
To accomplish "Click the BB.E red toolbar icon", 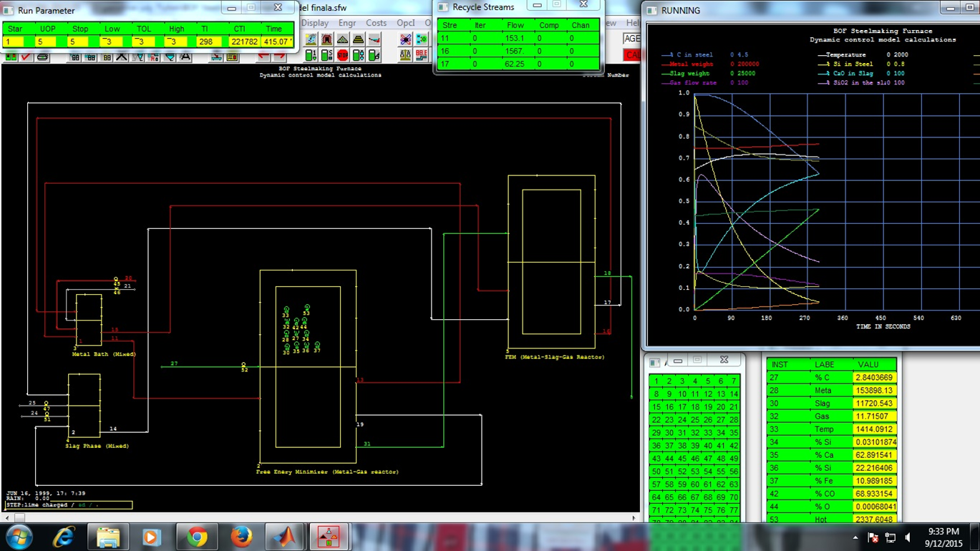I will 421,55.
